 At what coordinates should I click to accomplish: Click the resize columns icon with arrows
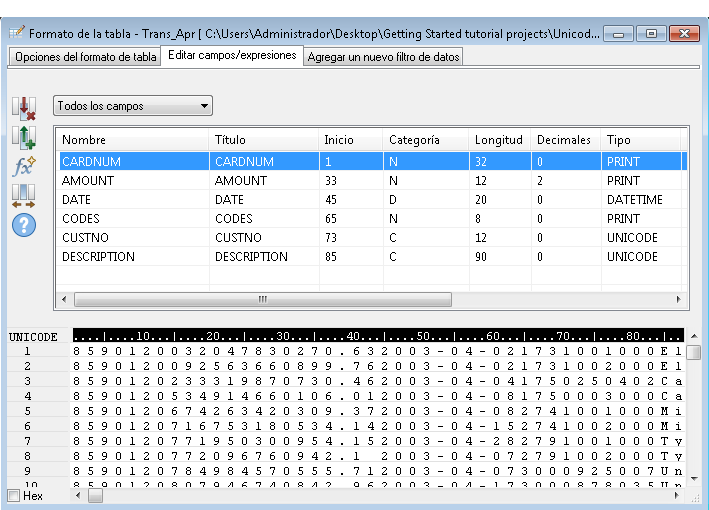pos(24,195)
